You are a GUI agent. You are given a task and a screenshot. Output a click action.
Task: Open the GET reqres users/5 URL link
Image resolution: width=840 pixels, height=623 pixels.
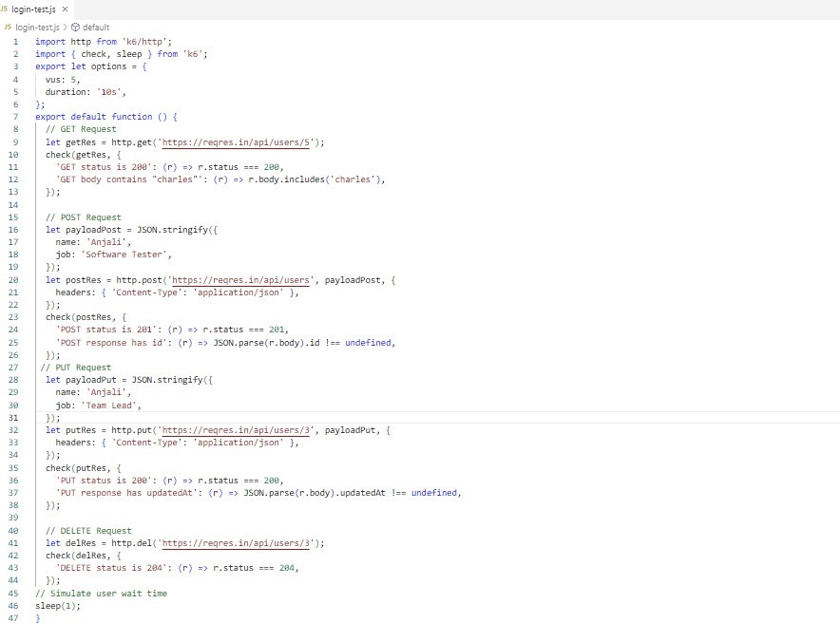(236, 142)
